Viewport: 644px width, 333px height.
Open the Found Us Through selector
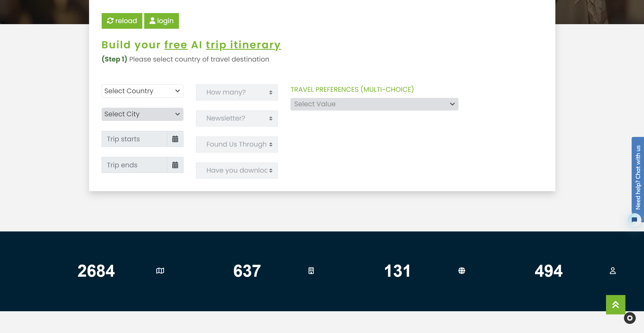click(237, 144)
